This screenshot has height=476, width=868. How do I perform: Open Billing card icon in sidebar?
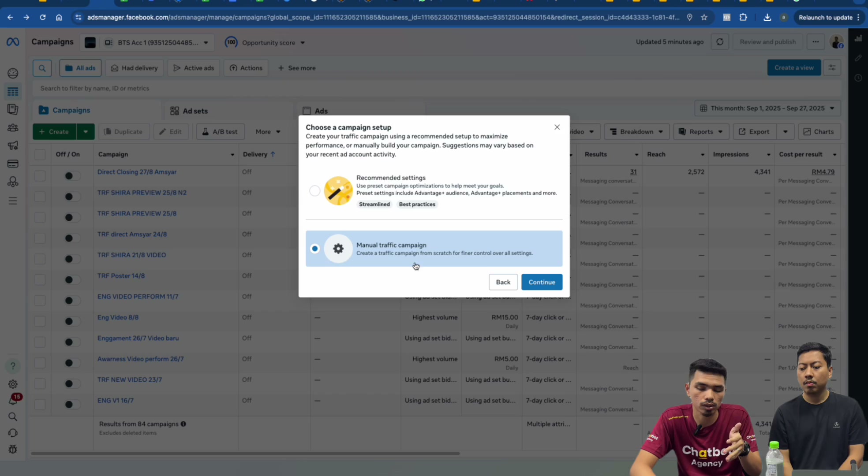tap(13, 164)
